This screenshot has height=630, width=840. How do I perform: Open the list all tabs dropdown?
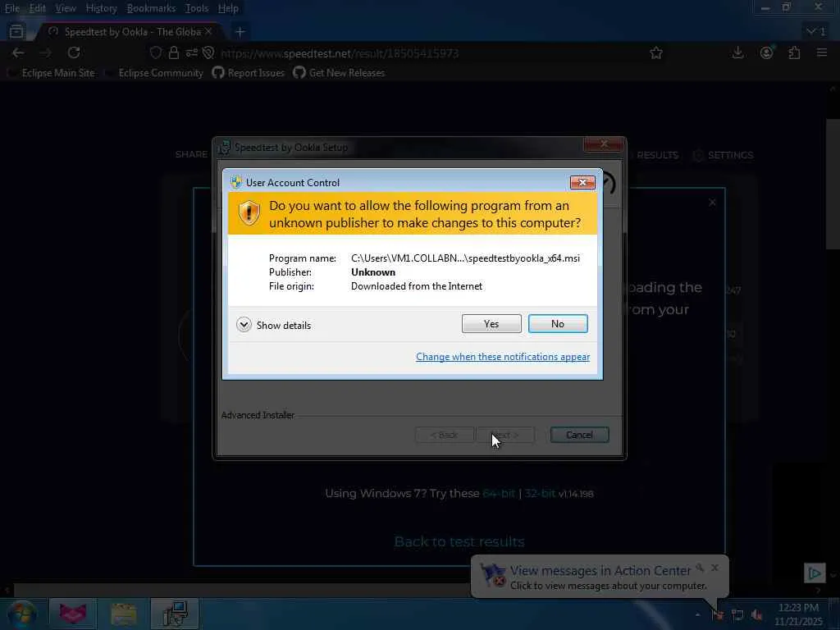(x=816, y=32)
